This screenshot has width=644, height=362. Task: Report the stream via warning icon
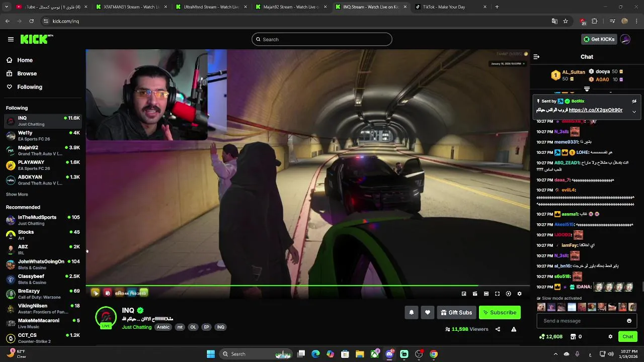514,329
